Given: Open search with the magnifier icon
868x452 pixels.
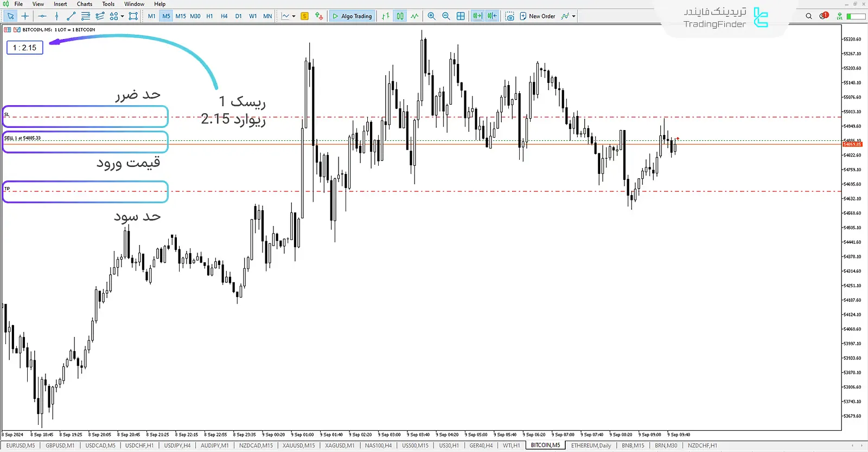Looking at the screenshot, I should pos(809,16).
